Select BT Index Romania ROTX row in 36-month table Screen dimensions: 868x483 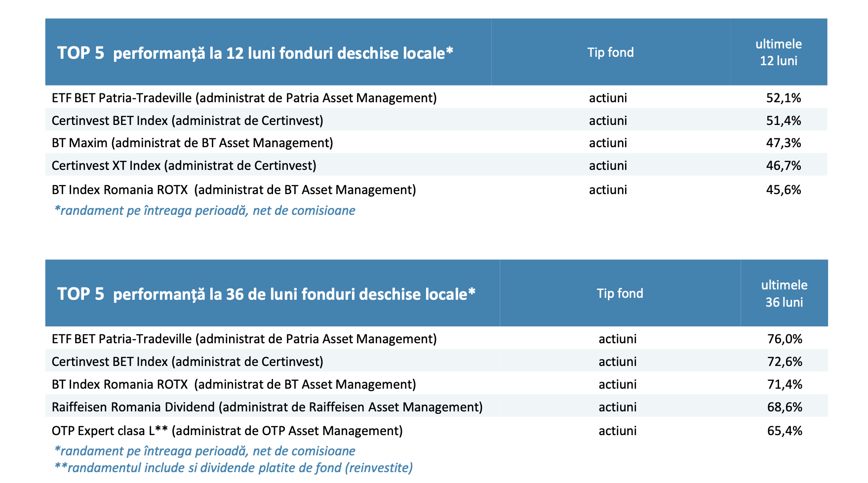pyautogui.click(x=436, y=384)
